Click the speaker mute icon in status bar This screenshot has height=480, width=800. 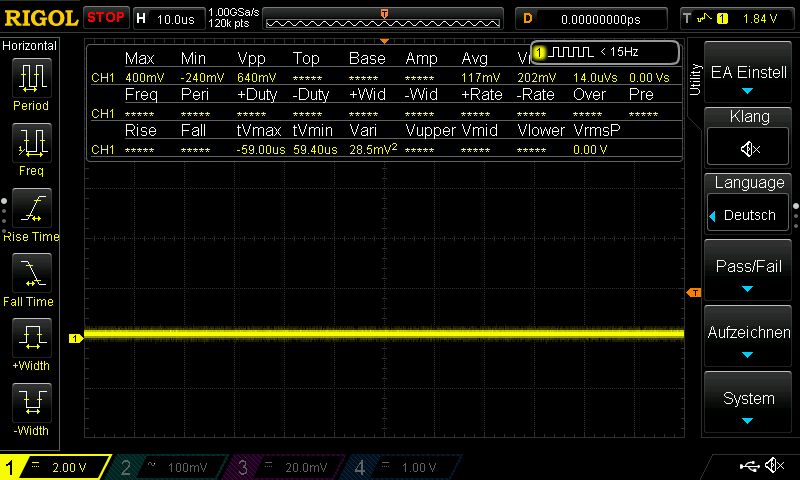(774, 466)
